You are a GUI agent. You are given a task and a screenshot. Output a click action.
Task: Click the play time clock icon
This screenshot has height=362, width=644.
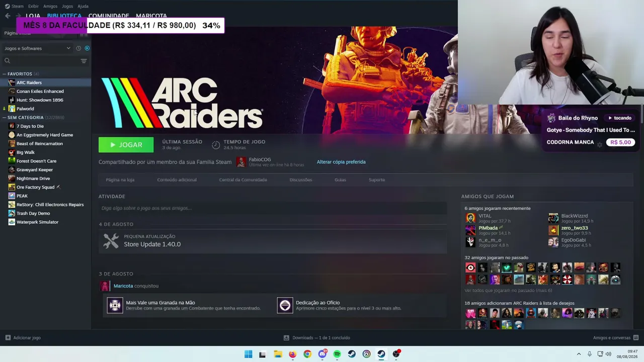click(x=216, y=145)
